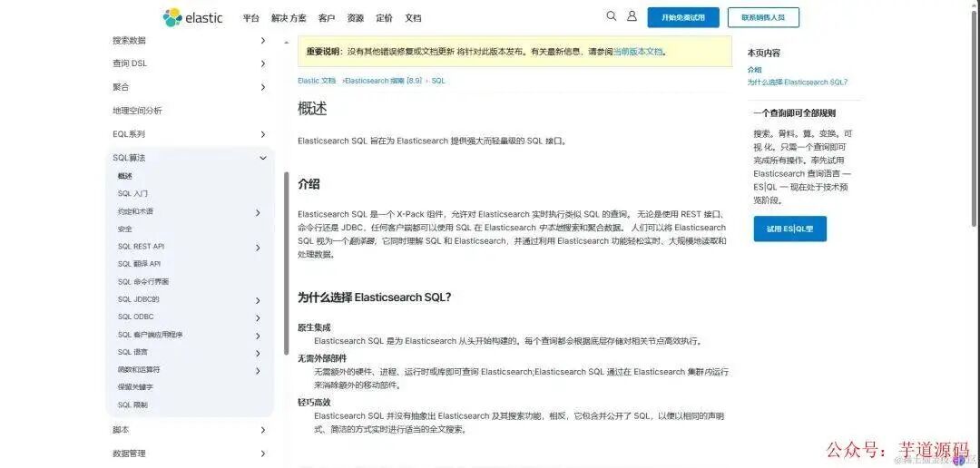
Task: Open 安全 in the SQL sidebar
Action: [x=125, y=229]
